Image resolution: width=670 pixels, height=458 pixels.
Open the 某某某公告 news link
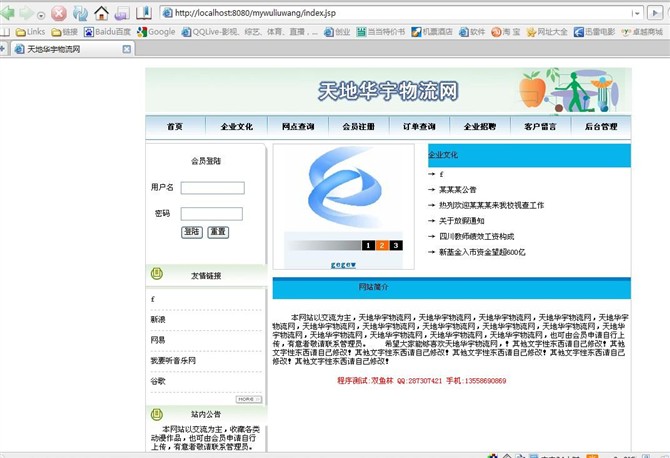tap(458, 190)
